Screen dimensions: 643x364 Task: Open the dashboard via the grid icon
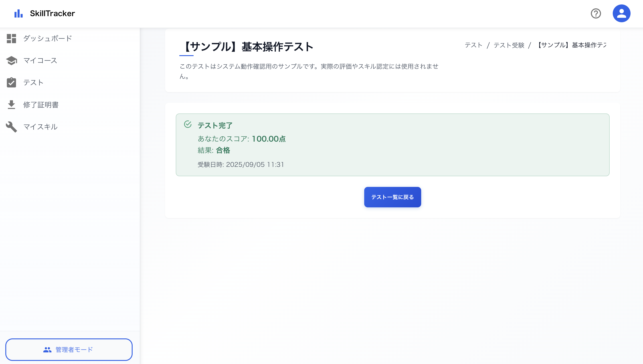coord(11,38)
